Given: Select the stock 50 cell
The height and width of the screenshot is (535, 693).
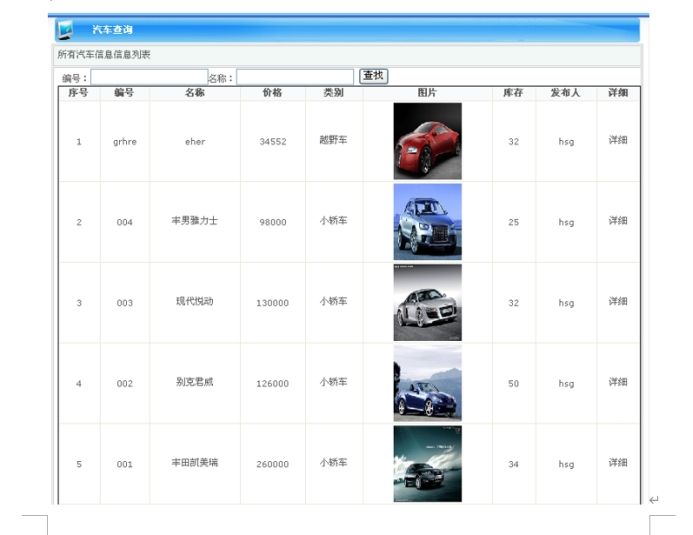Looking at the screenshot, I should (x=514, y=383).
